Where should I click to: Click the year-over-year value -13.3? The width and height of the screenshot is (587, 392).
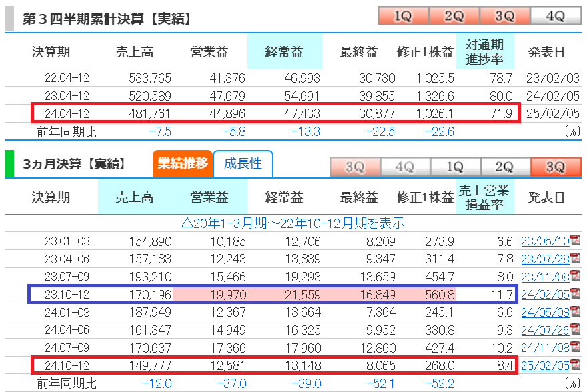[306, 131]
